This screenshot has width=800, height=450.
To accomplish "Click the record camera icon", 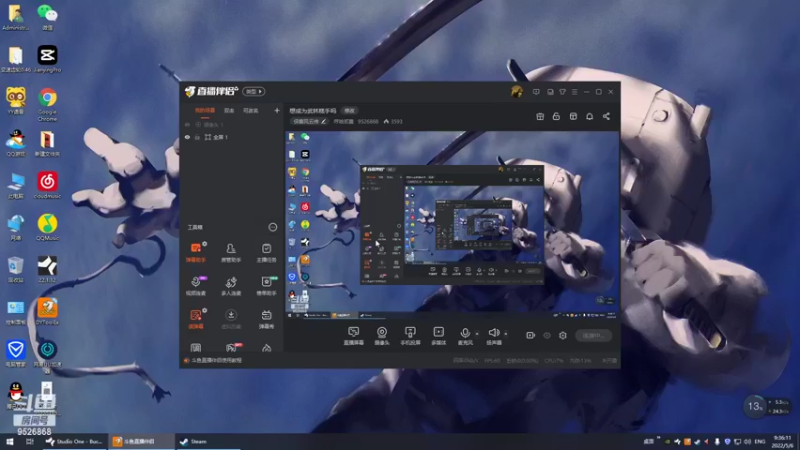I will (x=531, y=335).
